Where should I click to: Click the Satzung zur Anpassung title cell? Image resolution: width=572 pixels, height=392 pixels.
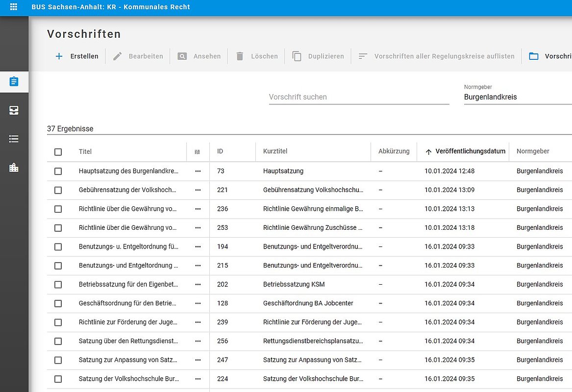pyautogui.click(x=127, y=360)
